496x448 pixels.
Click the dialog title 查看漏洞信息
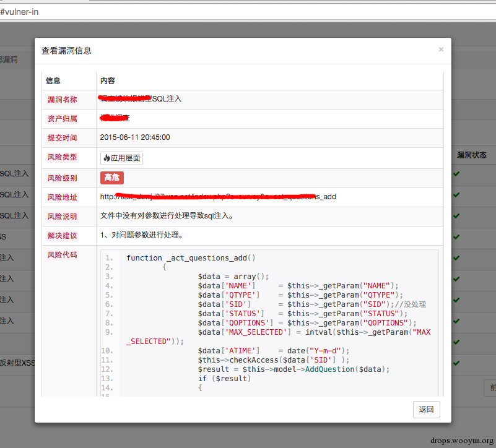click(66, 51)
